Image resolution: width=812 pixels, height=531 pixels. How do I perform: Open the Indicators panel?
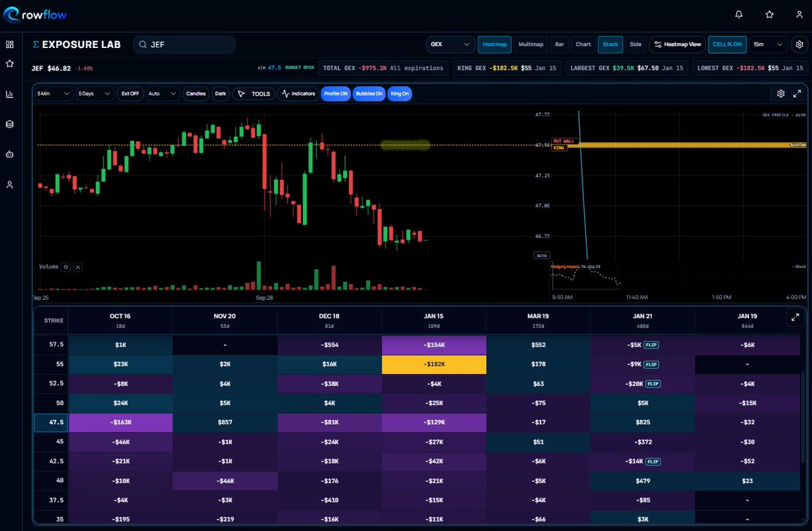point(298,94)
